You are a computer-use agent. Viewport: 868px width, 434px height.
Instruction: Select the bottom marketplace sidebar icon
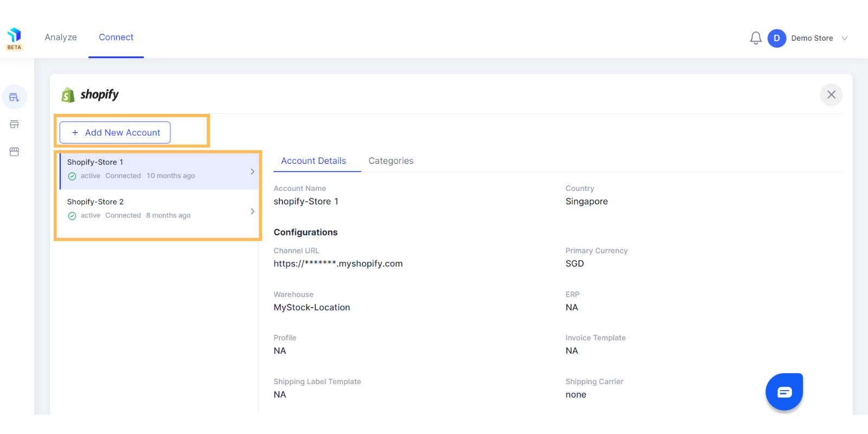[x=15, y=151]
